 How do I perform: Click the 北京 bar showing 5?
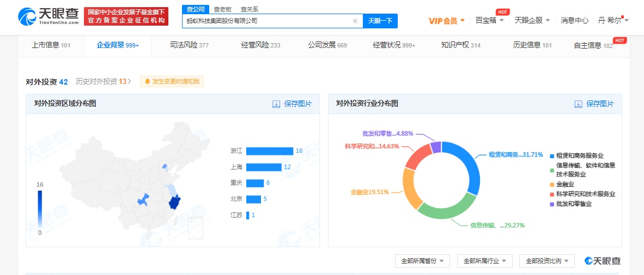coord(254,199)
